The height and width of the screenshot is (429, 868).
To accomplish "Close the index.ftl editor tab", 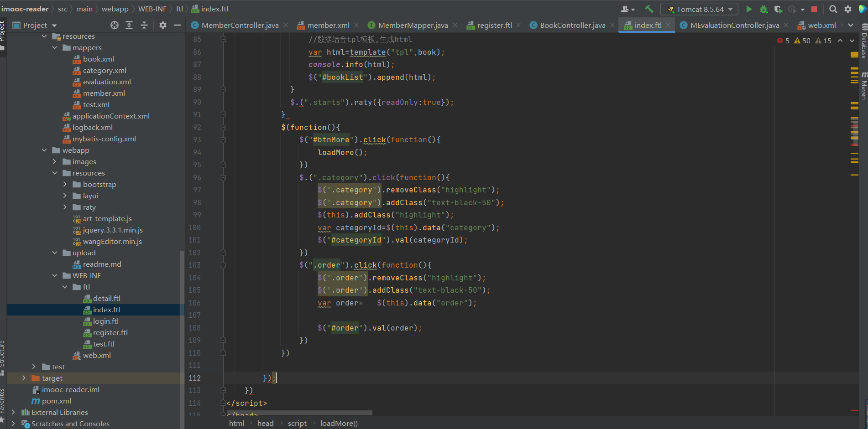I will (668, 25).
